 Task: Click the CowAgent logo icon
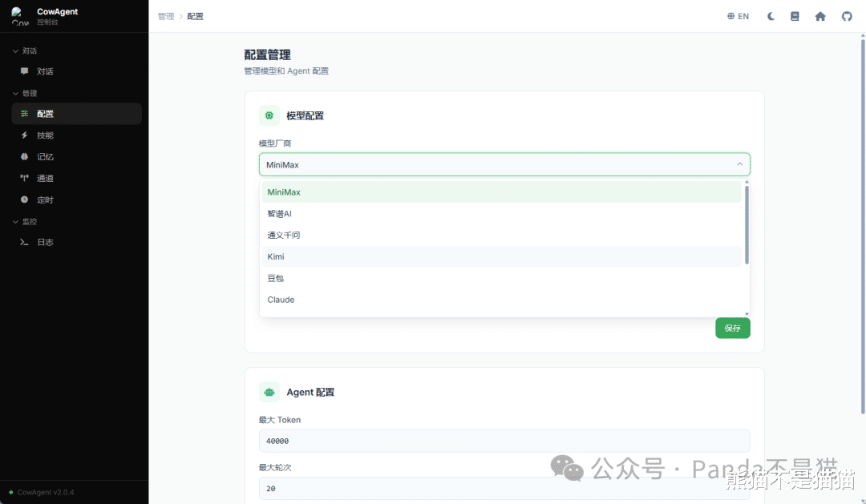pyautogui.click(x=19, y=16)
